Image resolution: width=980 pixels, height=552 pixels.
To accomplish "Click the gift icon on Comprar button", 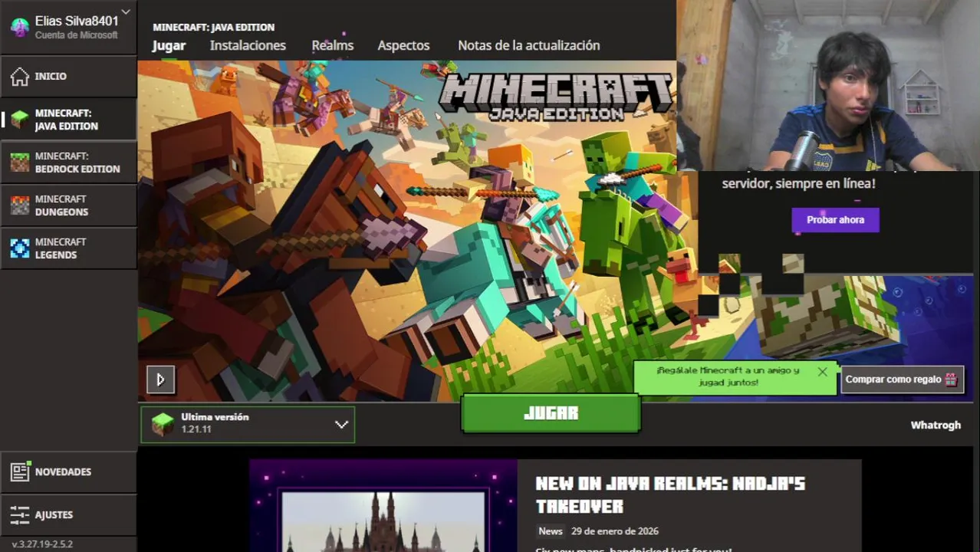I will pyautogui.click(x=951, y=379).
